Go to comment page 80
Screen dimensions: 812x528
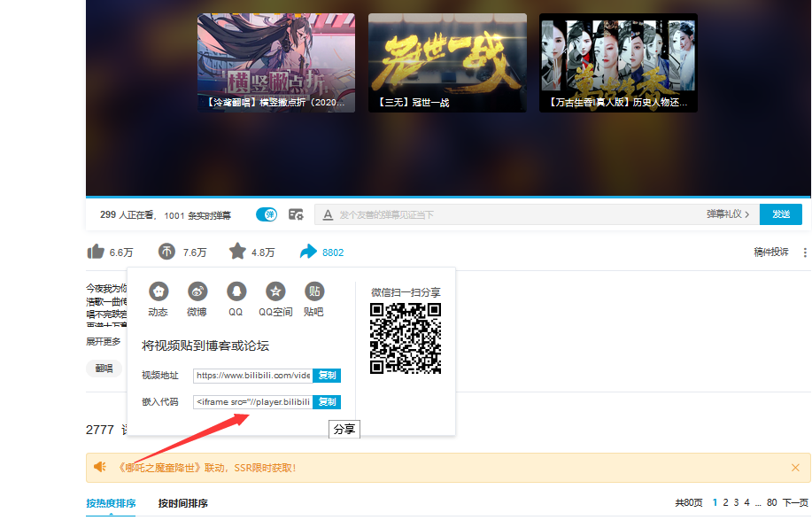771,502
